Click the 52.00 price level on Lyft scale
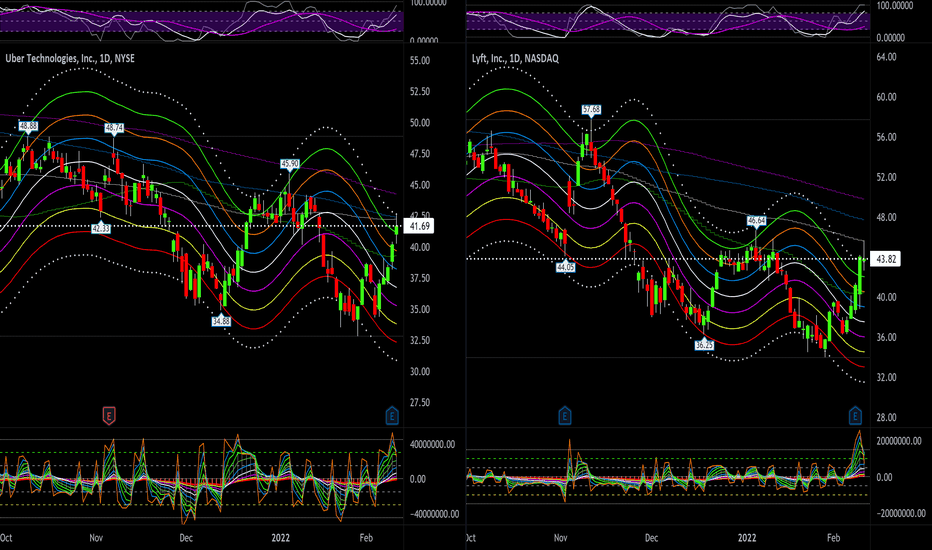Image resolution: width=932 pixels, height=550 pixels. point(886,177)
